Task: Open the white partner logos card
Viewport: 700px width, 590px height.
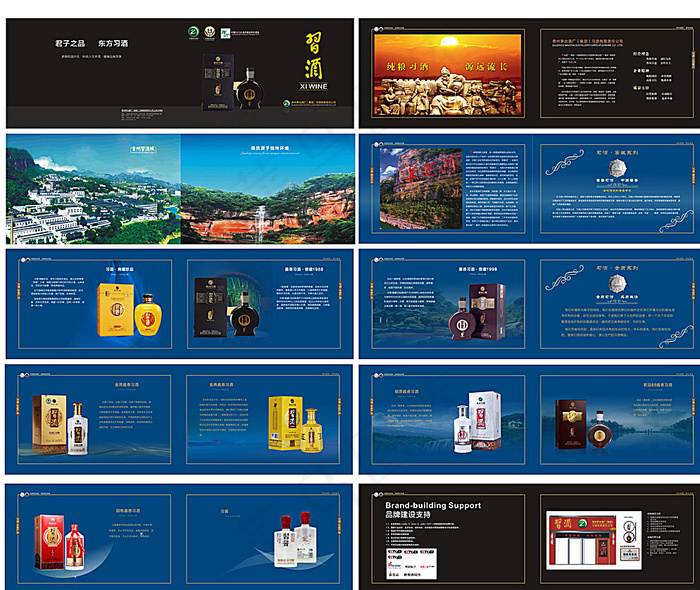Action: click(411, 563)
